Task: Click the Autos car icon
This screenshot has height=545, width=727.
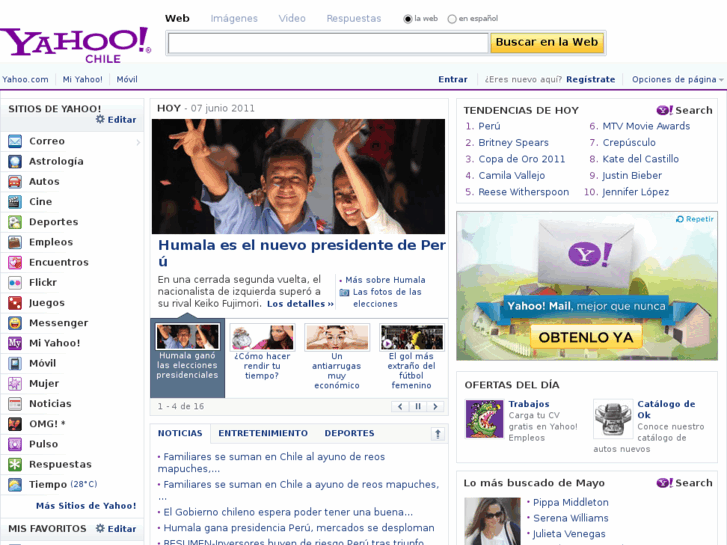Action: (x=15, y=181)
